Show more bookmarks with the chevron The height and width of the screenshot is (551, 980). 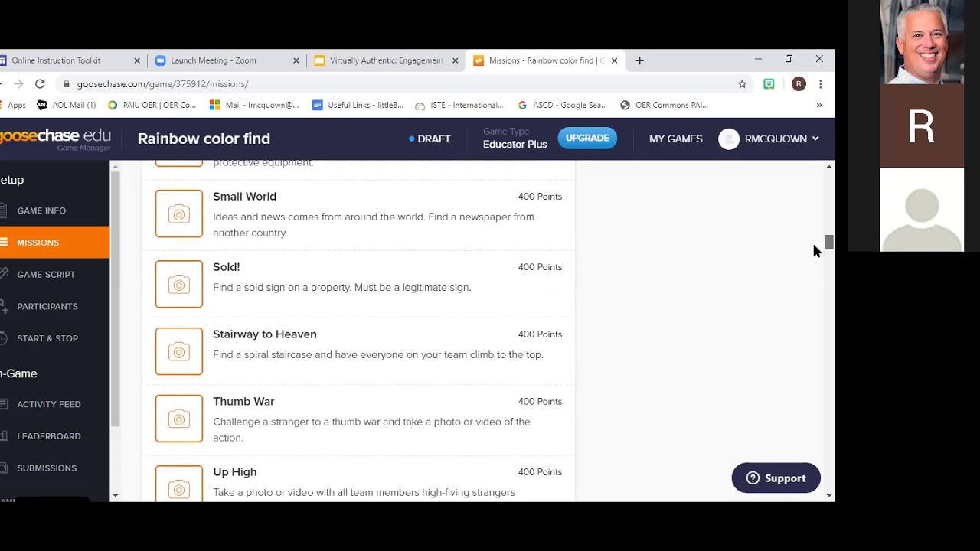[819, 105]
